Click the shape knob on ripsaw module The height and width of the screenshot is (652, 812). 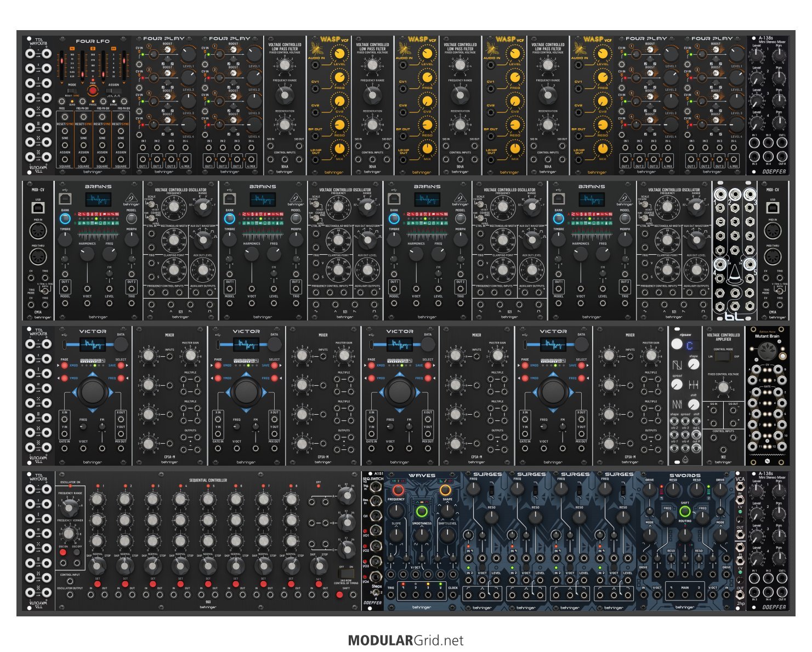694,364
